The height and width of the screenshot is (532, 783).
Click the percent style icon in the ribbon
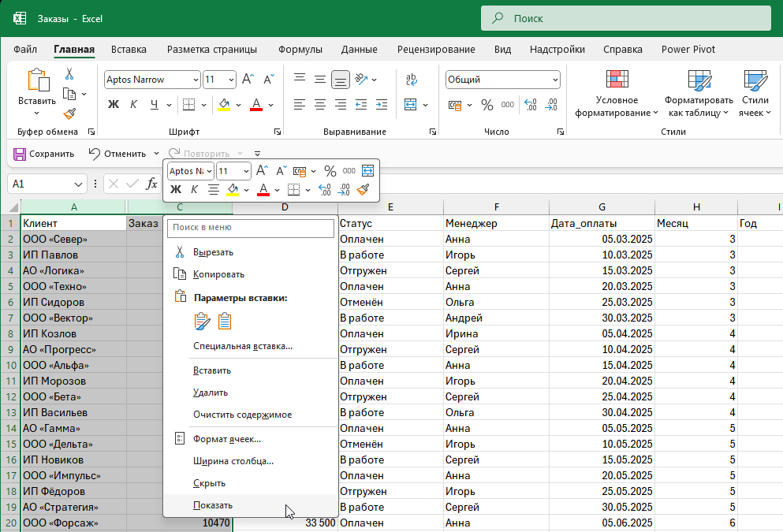click(x=487, y=105)
